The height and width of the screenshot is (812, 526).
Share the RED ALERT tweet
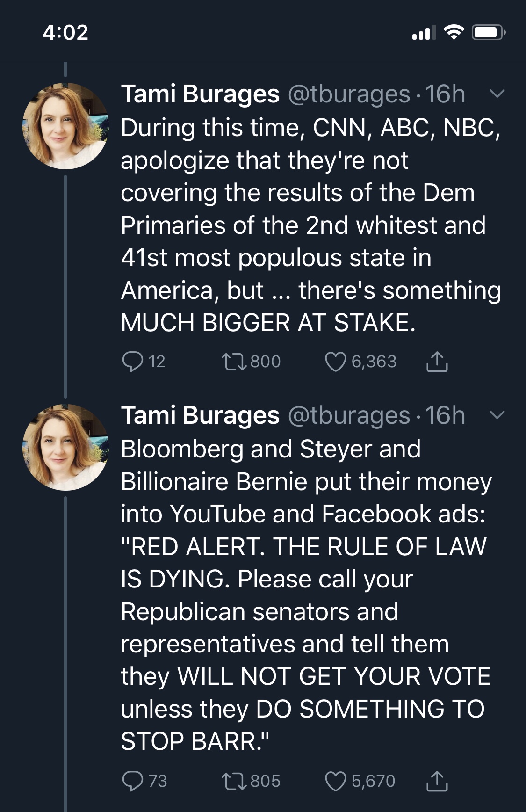437,781
